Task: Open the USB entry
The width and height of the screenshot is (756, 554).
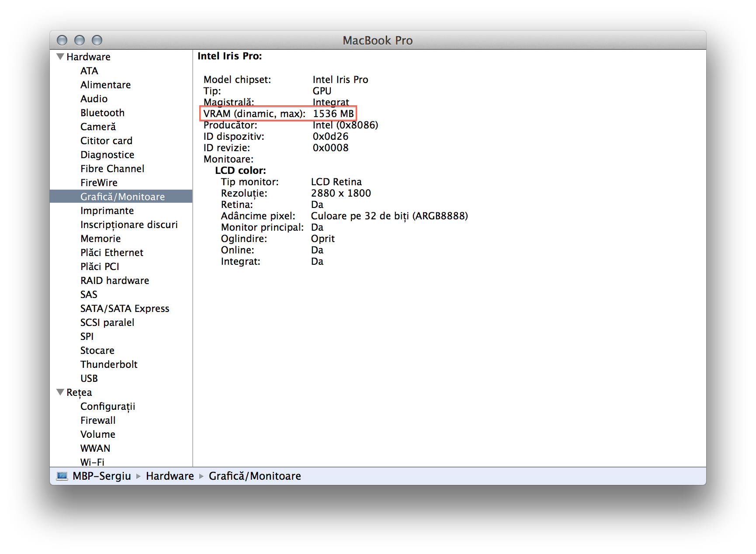Action: (89, 378)
